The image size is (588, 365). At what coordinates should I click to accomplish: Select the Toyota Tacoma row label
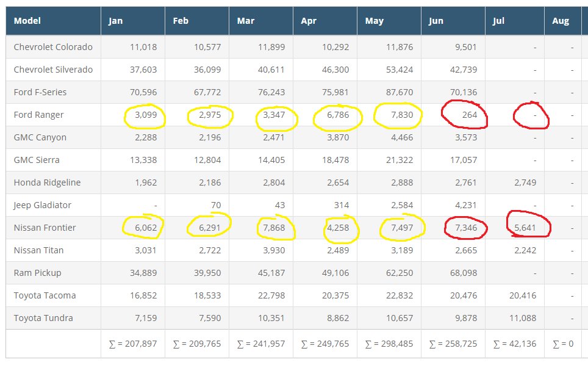point(45,295)
